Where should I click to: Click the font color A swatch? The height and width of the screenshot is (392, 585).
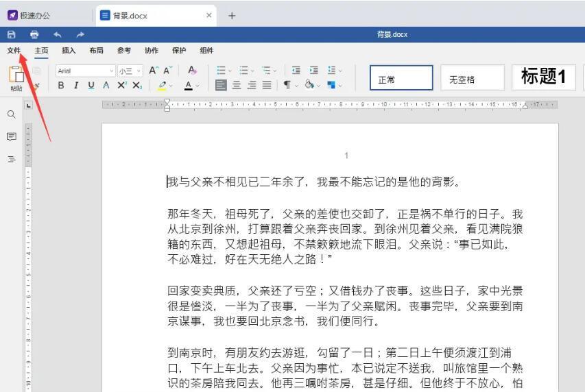pos(189,86)
